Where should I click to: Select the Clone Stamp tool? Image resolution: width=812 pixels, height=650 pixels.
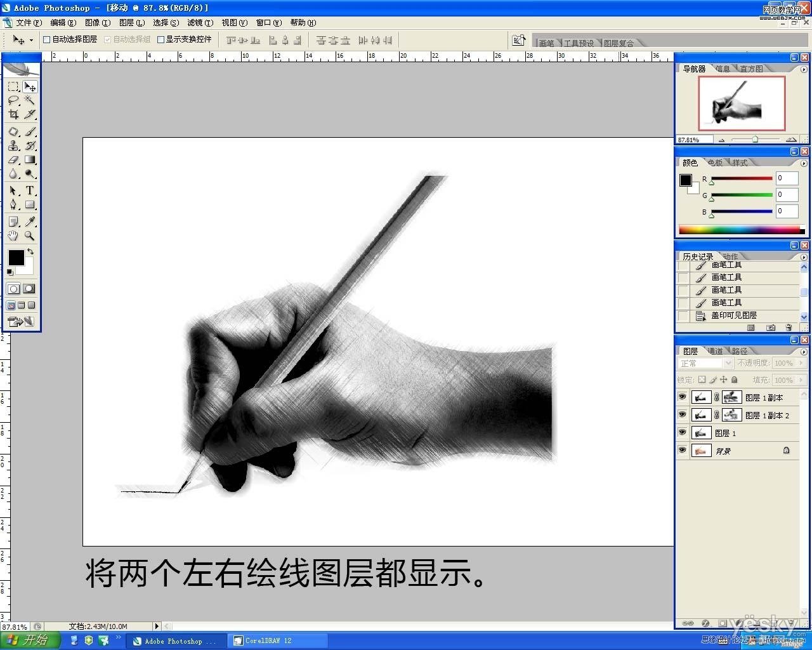13,145
